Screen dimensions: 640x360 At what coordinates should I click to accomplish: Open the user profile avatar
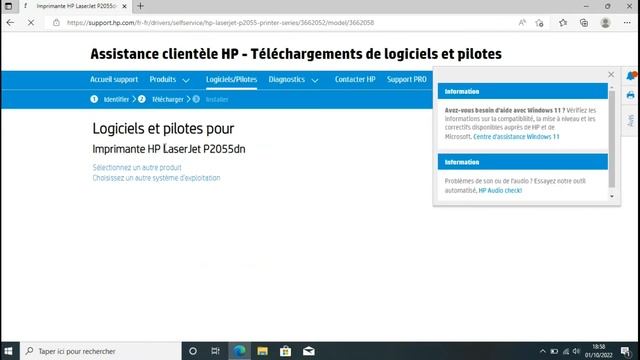605,23
